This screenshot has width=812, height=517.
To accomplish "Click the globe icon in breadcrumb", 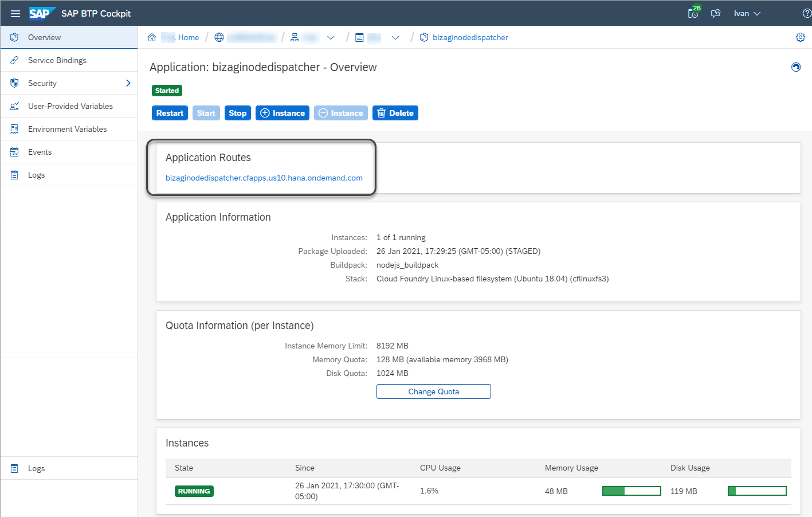I will (x=219, y=37).
